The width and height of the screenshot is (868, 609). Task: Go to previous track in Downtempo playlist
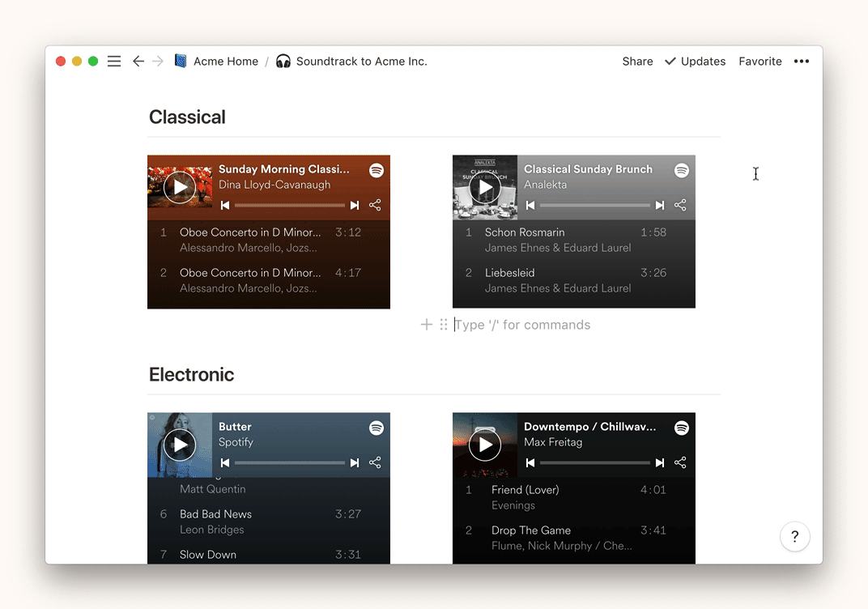[530, 463]
